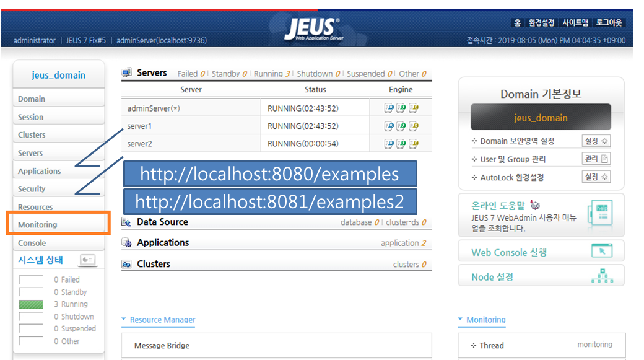Image resolution: width=644 pixels, height=360 pixels.
Task: Click the Node 설정 network tree icon
Action: 602,276
